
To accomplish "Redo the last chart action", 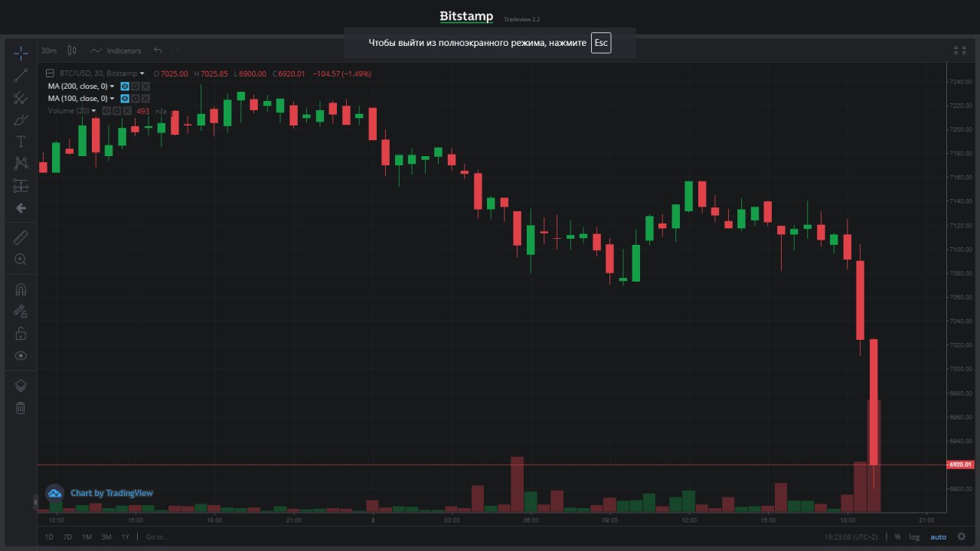I will point(175,51).
